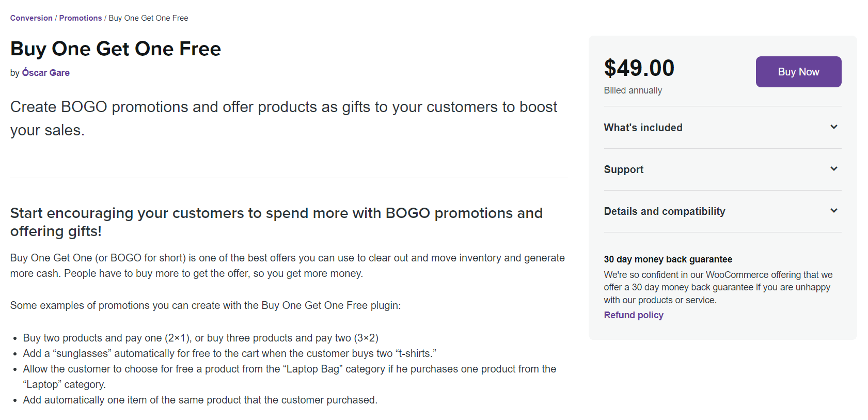Screen dimensions: 868x420
Task: Select the buy two pay one bullet
Action: click(x=200, y=338)
